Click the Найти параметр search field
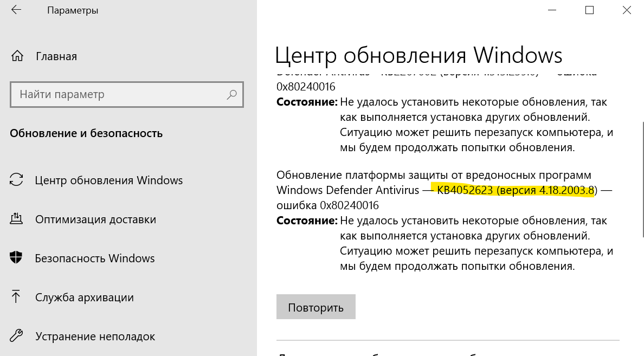 (x=126, y=94)
